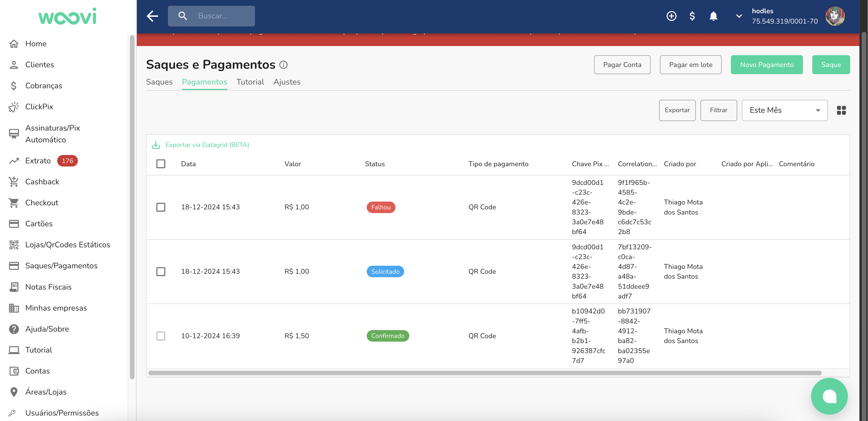868x421 pixels.
Task: Click the back arrow in top bar
Action: [152, 16]
